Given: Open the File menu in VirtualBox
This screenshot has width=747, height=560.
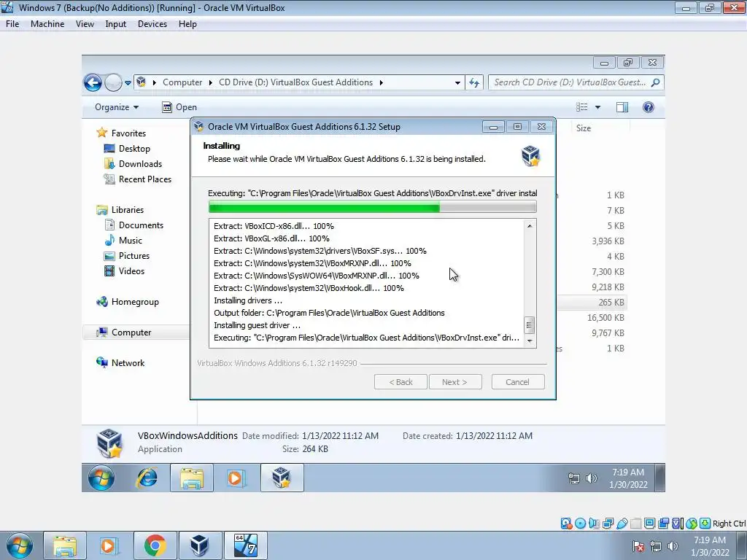Looking at the screenshot, I should pos(12,24).
